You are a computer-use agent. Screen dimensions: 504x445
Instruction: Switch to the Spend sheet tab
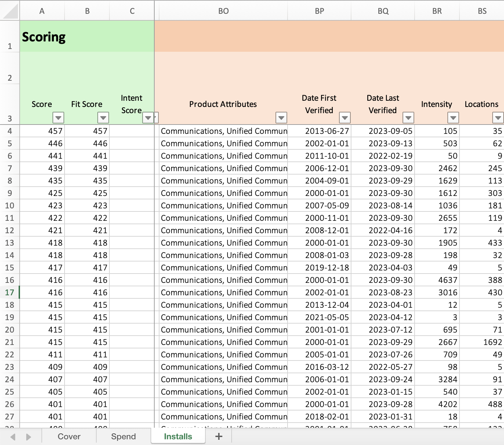click(x=123, y=436)
